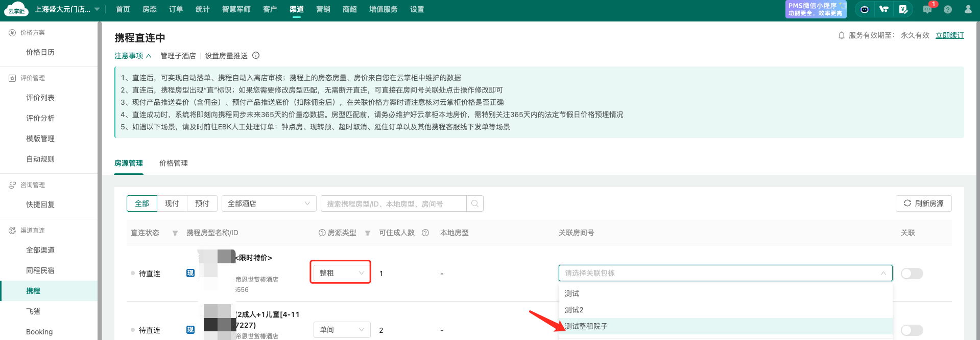Open the 全部酒店 hotel dropdown
The height and width of the screenshot is (340, 980).
tap(269, 203)
